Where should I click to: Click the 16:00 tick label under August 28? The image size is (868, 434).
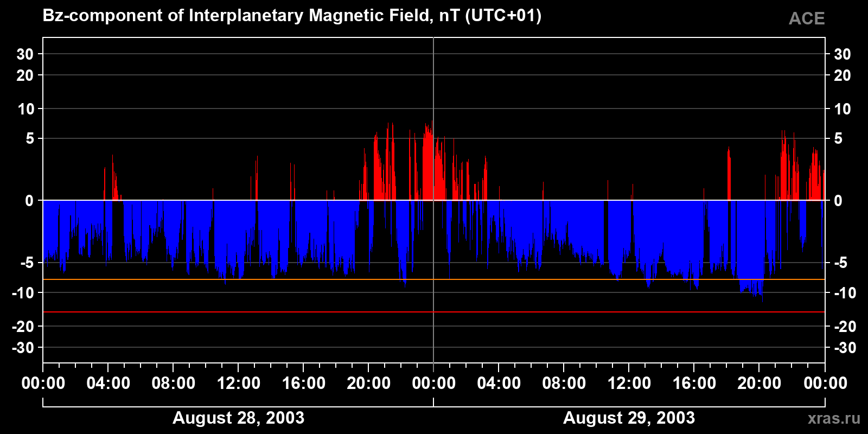point(303,383)
